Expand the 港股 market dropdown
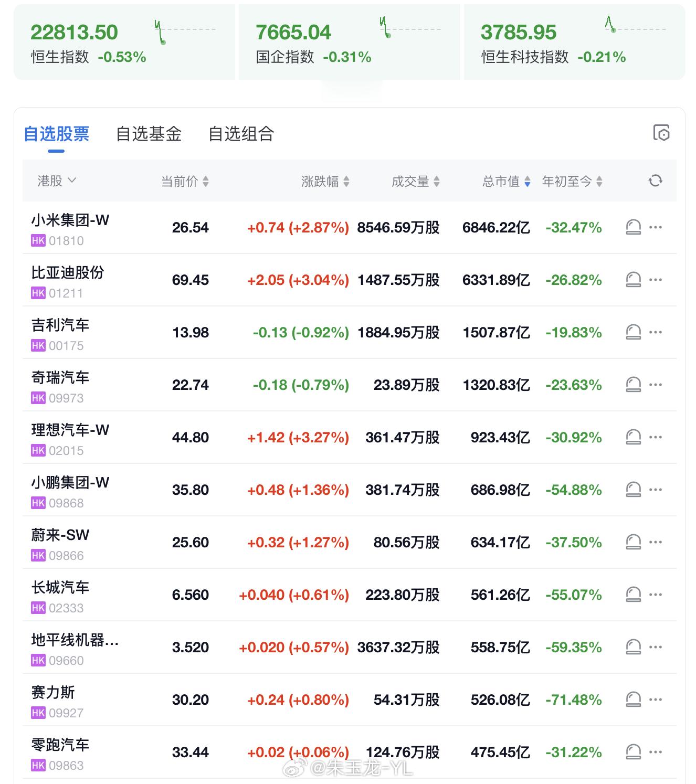Viewport: 696px width, 784px height. click(57, 181)
